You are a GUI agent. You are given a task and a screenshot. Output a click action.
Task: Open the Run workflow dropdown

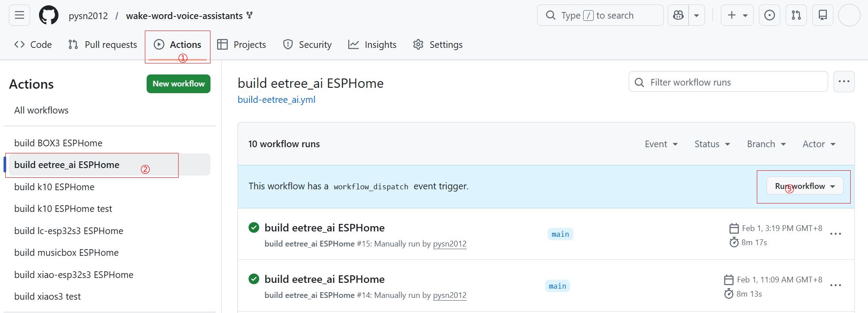click(805, 186)
